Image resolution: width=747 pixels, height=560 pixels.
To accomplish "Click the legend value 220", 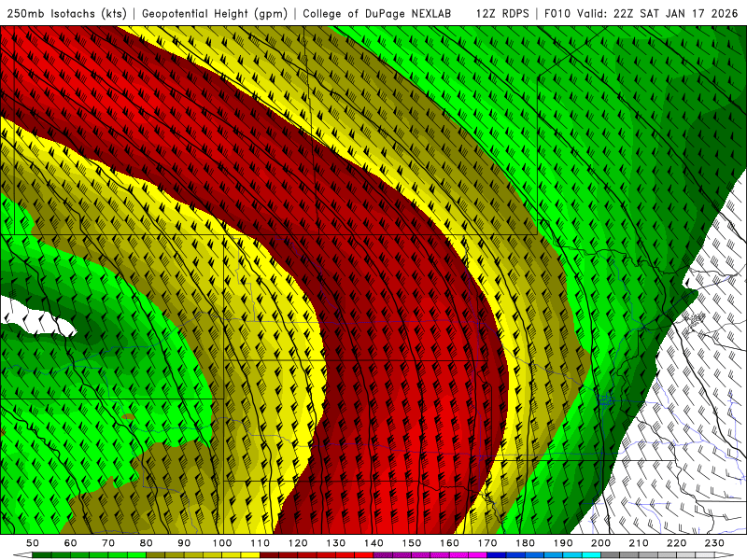I will 676,543.
